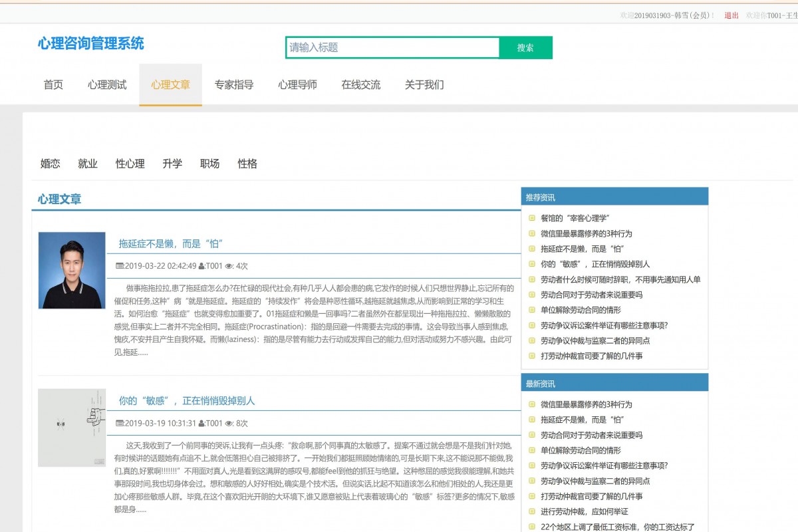The image size is (798, 532).
Task: Click the bullet icon beside 微信里最暴露修养的3种行为 in 最新资讯
Action: pyautogui.click(x=531, y=404)
